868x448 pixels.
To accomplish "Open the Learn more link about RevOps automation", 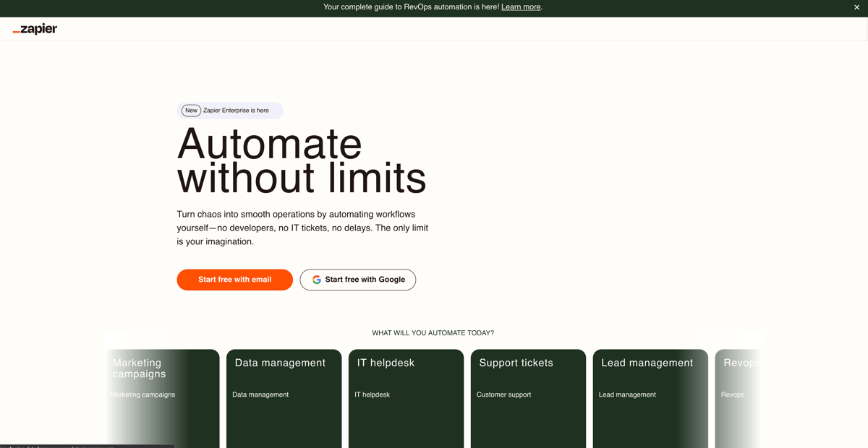I will [x=520, y=7].
